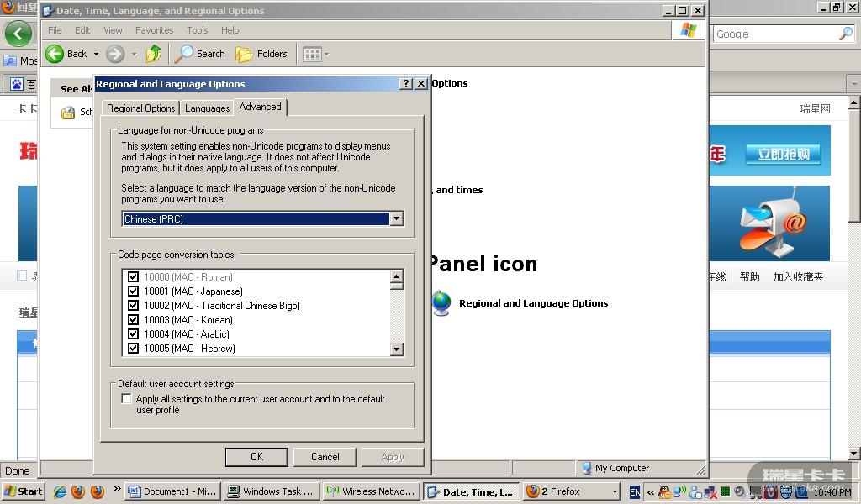Toggle 10004 (MAC - Arabic) checkbox
The image size is (861, 504).
(x=133, y=333)
